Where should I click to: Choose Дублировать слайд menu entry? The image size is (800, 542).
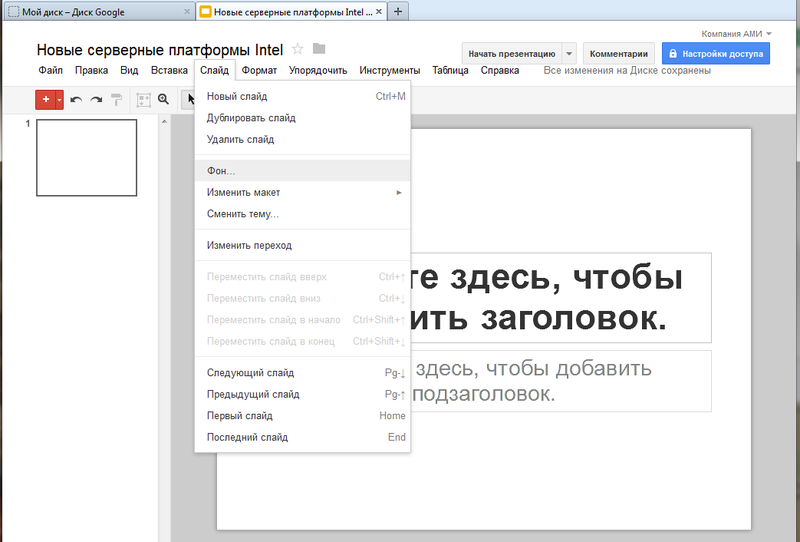point(303,118)
